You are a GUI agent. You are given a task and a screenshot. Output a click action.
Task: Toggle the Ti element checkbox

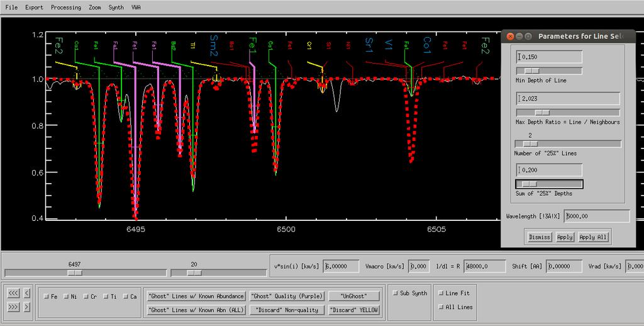pyautogui.click(x=106, y=296)
